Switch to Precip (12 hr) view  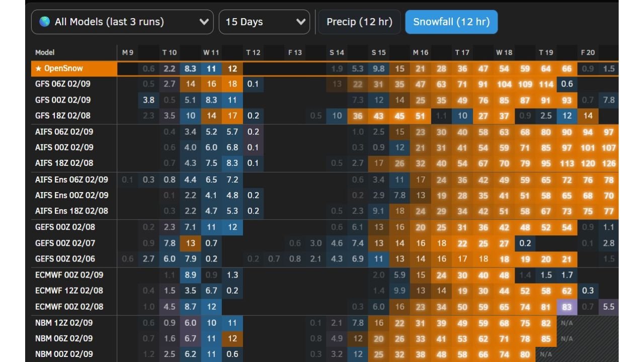359,22
